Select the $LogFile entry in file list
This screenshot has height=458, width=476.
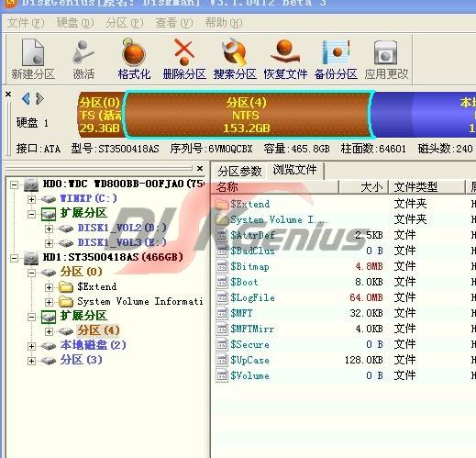[x=252, y=297]
